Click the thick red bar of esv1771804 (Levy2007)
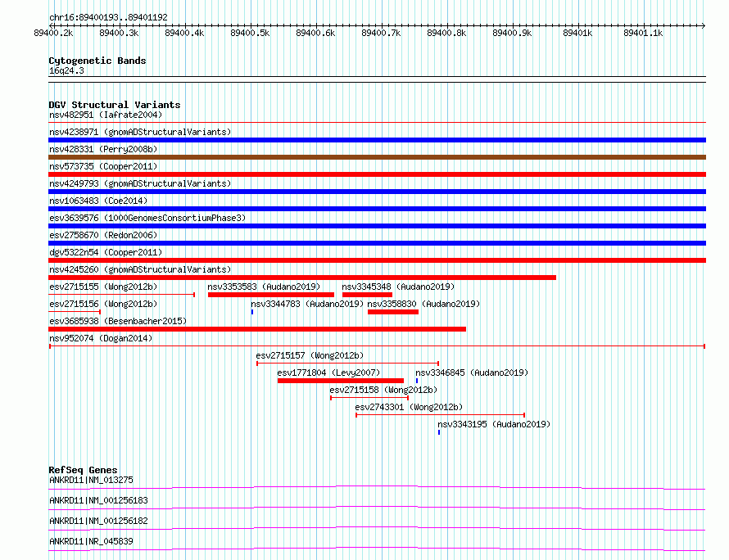 340,381
